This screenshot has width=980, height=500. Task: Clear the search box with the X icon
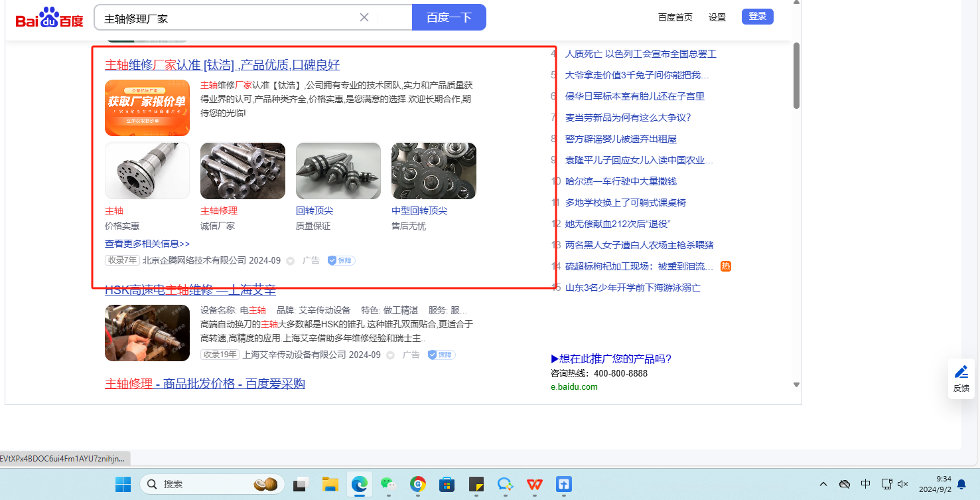(x=364, y=17)
